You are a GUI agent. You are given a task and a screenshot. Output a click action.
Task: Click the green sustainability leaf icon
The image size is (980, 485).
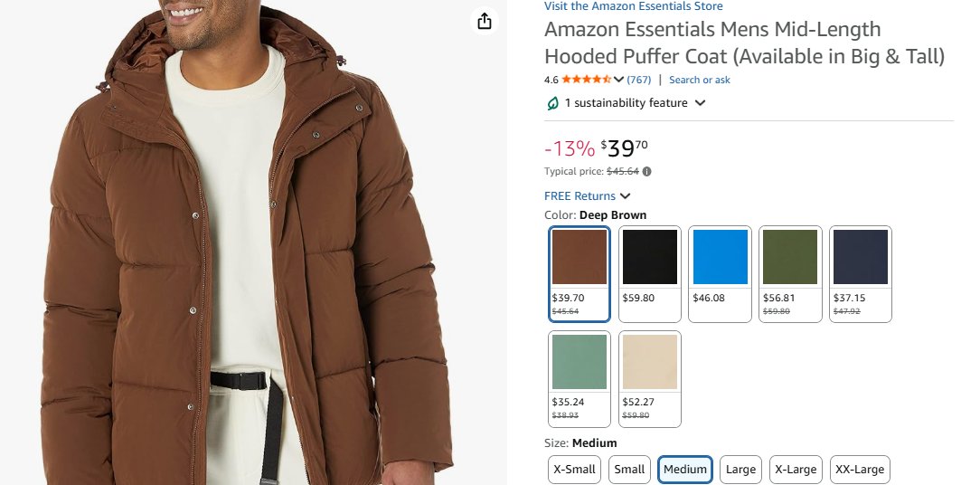click(x=552, y=103)
